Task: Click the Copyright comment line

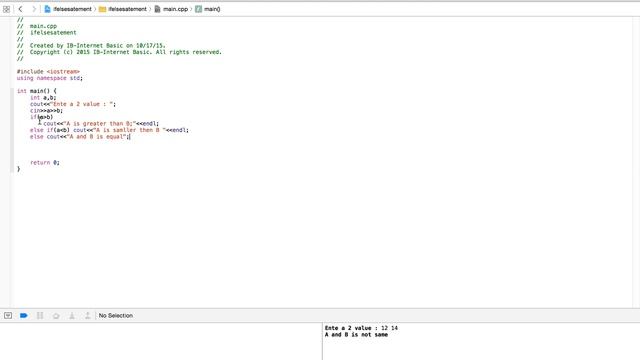Action: pos(119,52)
